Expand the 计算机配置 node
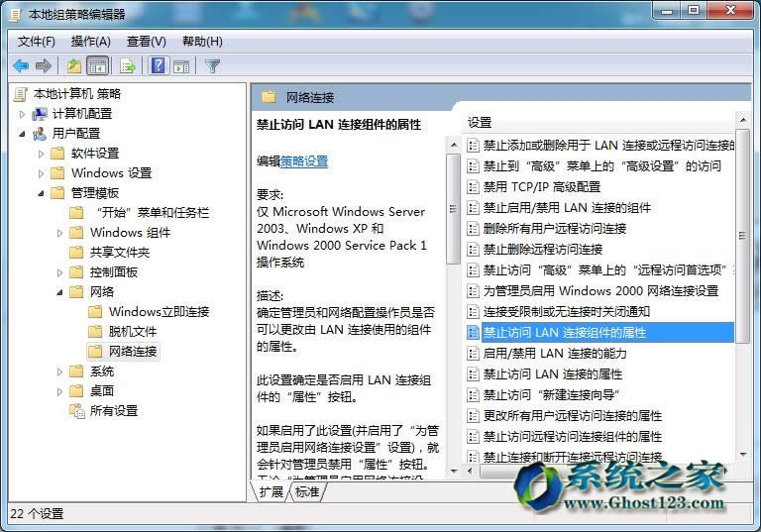The height and width of the screenshot is (532, 761). coord(22,114)
